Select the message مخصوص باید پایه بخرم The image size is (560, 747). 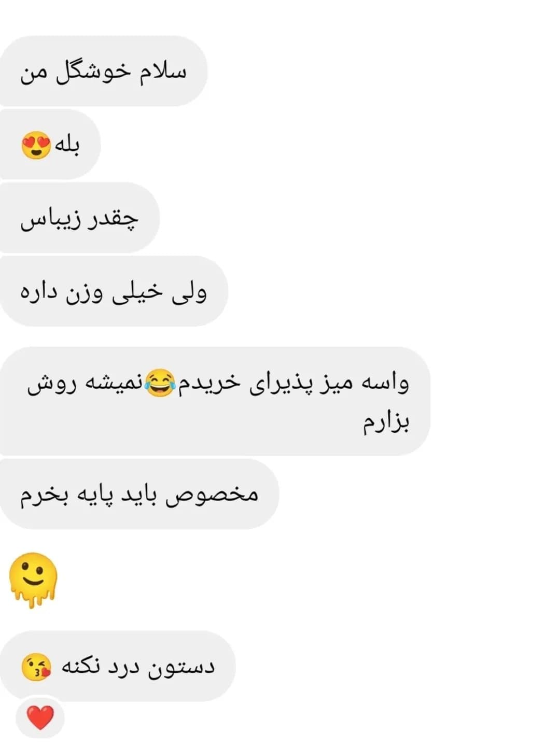click(x=138, y=494)
